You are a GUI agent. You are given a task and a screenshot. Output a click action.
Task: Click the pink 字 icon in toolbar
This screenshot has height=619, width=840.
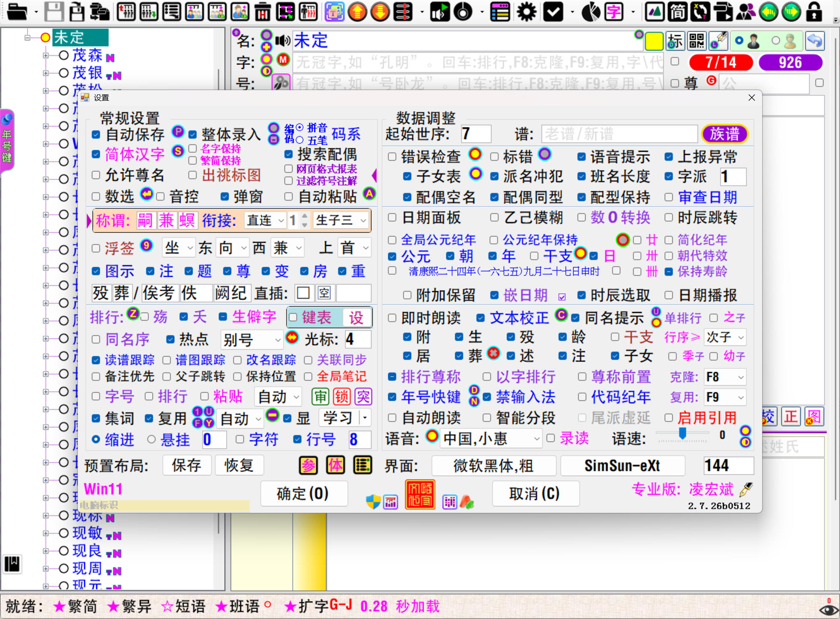tap(614, 12)
